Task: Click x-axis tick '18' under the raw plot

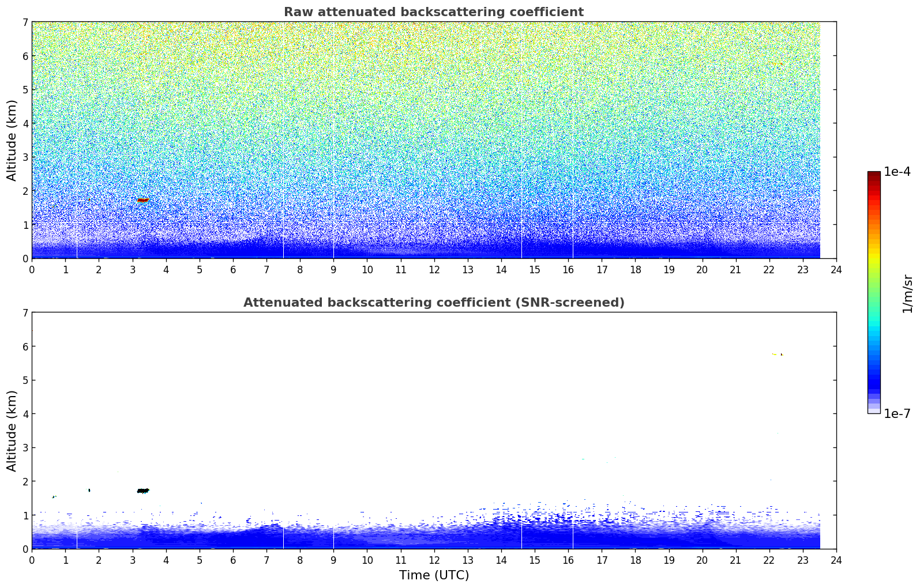Action: coord(635,270)
